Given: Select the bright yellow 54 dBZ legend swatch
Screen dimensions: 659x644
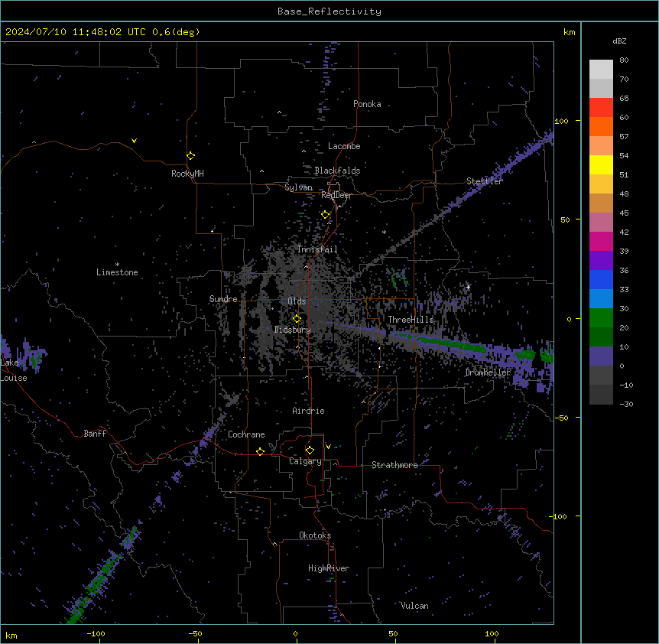Looking at the screenshot, I should coord(601,164).
